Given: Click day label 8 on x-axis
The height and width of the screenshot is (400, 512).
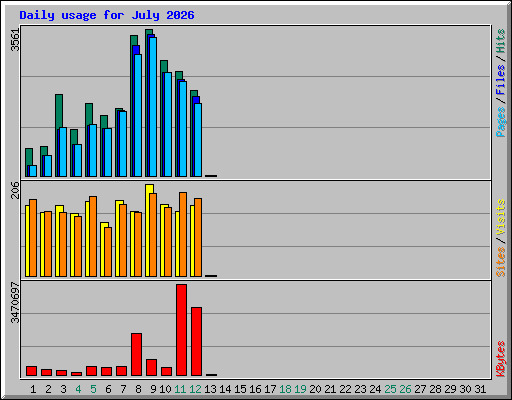Looking at the screenshot, I should pos(138,389).
